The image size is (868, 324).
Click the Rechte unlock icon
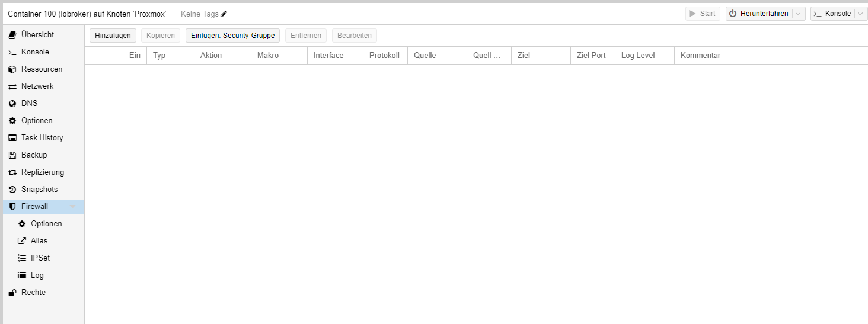12,293
